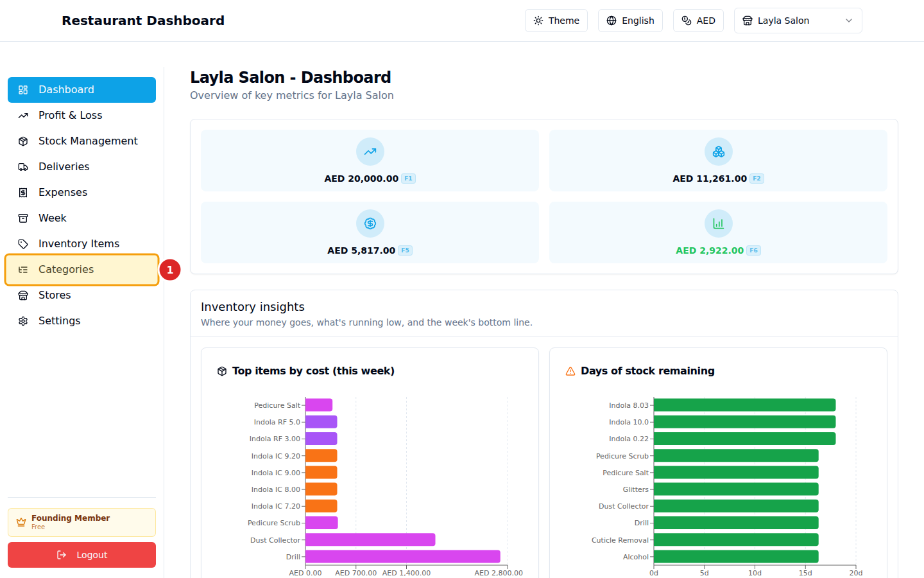The height and width of the screenshot is (578, 924).
Task: Navigate to Stock Management
Action: pos(88,141)
